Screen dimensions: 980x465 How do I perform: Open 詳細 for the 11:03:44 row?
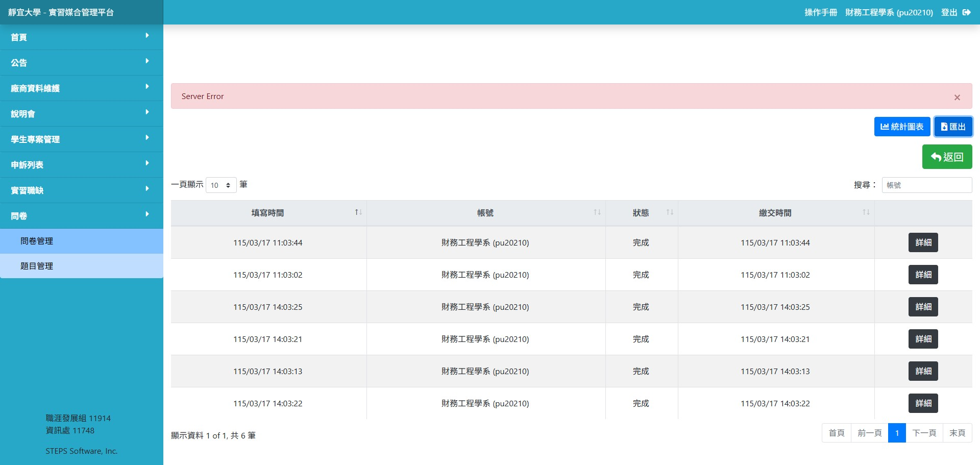[923, 242]
